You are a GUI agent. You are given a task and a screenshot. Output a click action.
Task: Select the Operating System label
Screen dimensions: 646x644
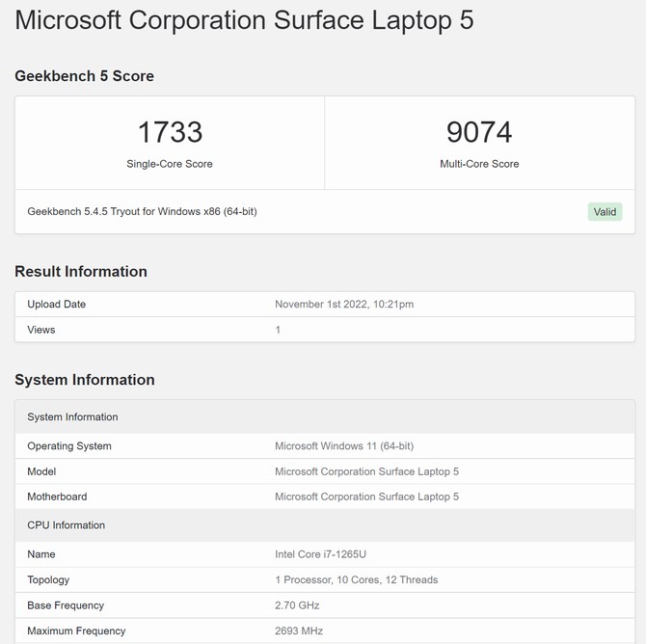click(x=69, y=446)
